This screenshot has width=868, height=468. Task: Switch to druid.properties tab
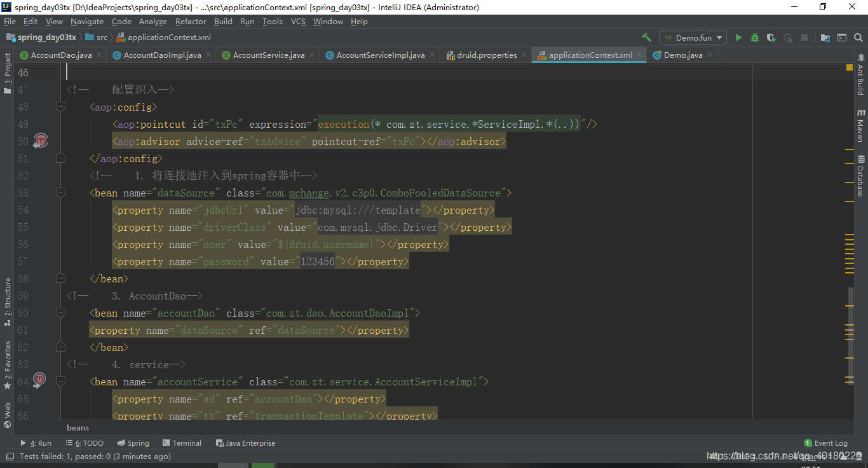tap(486, 55)
